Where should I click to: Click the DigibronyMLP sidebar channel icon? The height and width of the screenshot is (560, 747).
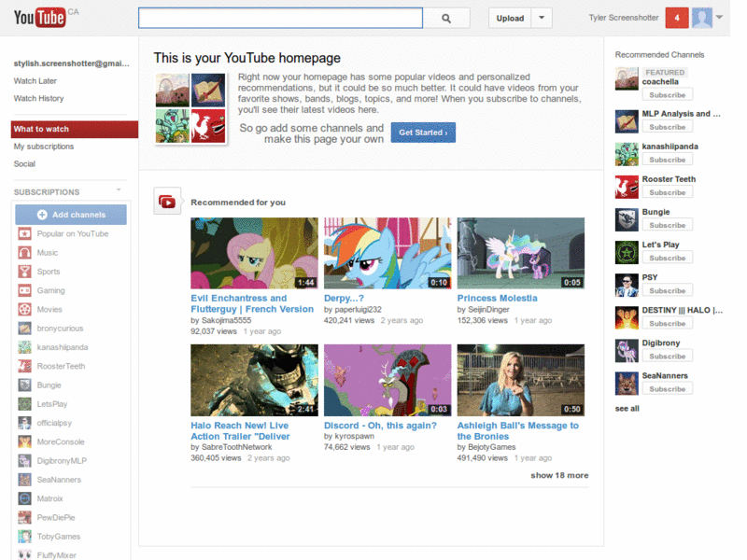pyautogui.click(x=25, y=460)
